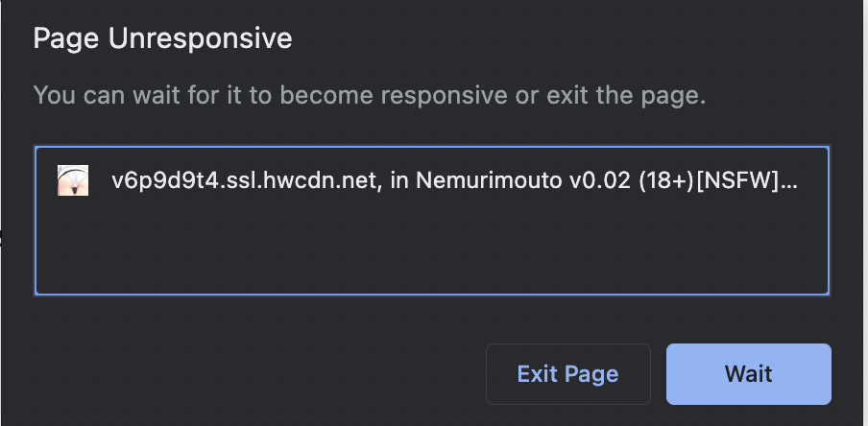Click the blue highlighted Wait default button
This screenshot has width=868, height=426.
tap(748, 374)
